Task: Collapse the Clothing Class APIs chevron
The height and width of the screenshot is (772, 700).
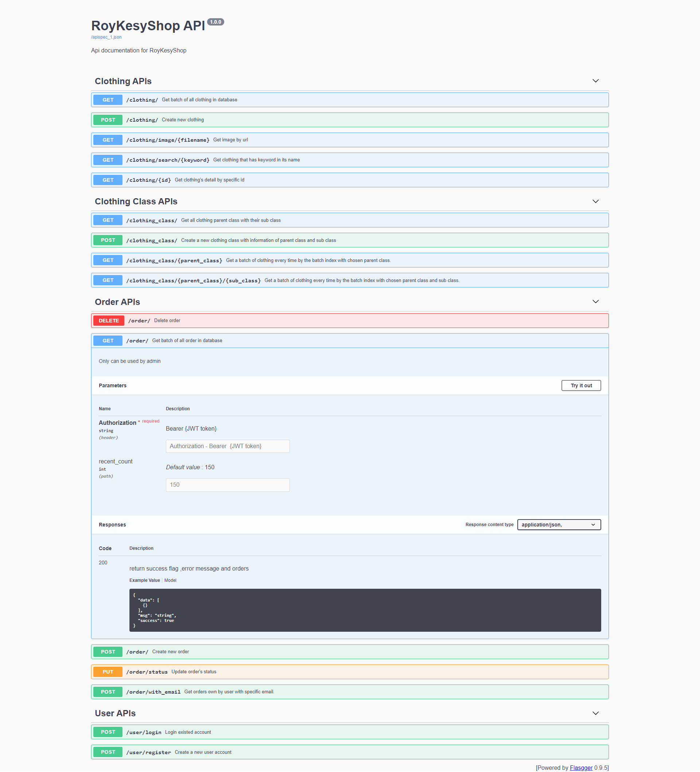Action: pos(595,201)
